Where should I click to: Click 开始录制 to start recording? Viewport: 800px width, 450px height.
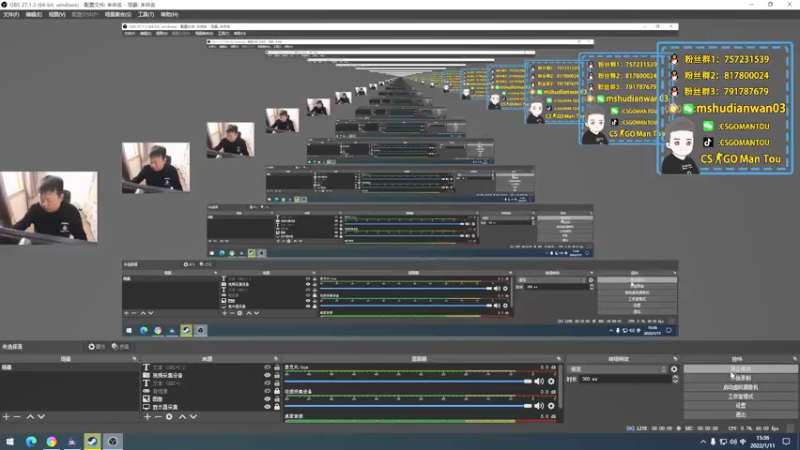740,378
